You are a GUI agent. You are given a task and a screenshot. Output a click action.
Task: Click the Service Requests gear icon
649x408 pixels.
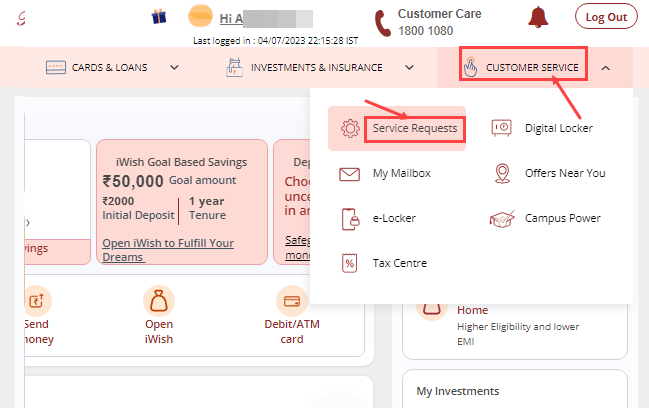[350, 128]
